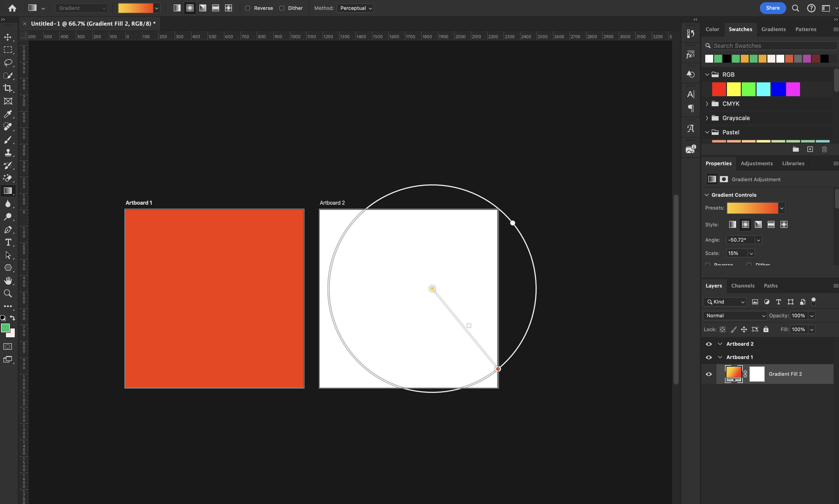Hide the Gradient Fill 2 layer
This screenshot has height=504, width=839.
[709, 374]
